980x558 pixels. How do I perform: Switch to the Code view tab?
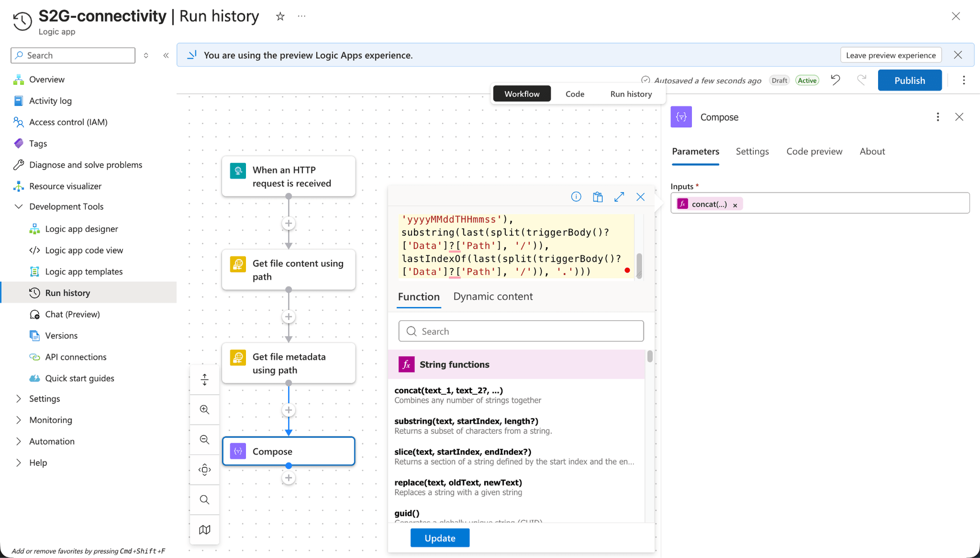575,94
